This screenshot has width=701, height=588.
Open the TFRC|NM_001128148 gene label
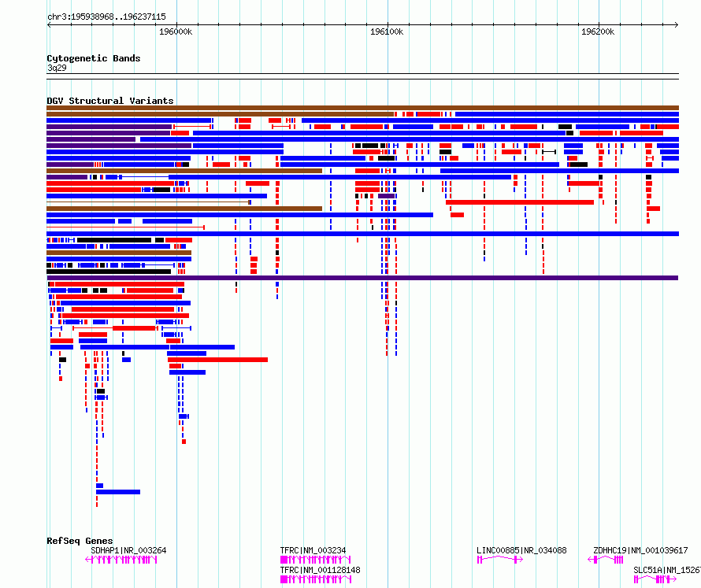[320, 570]
